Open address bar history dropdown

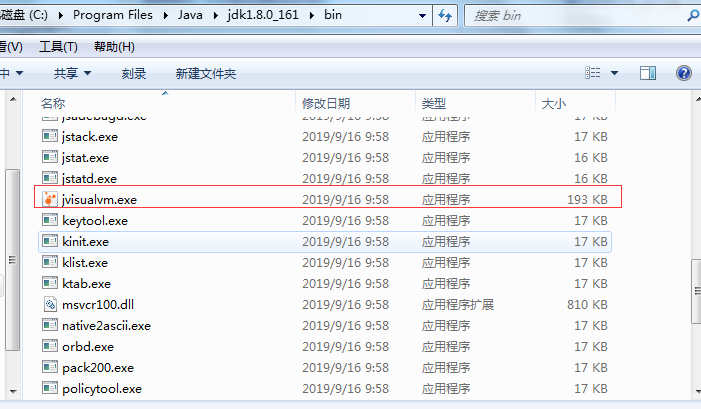click(422, 16)
